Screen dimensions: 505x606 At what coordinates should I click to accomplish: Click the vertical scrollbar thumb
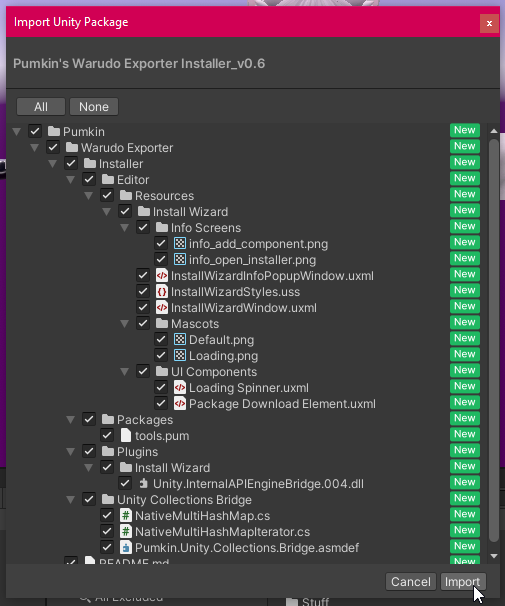[494, 340]
